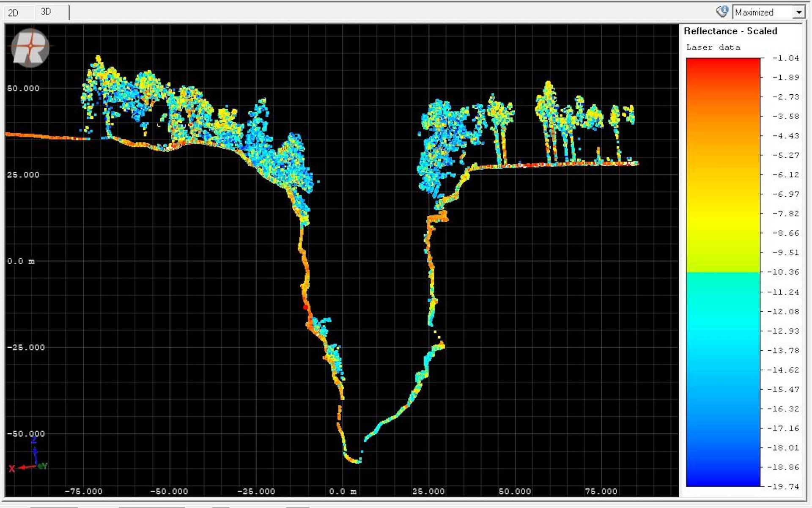Click the -75.000 label on horizontal axis
The image size is (812, 508).
point(83,492)
